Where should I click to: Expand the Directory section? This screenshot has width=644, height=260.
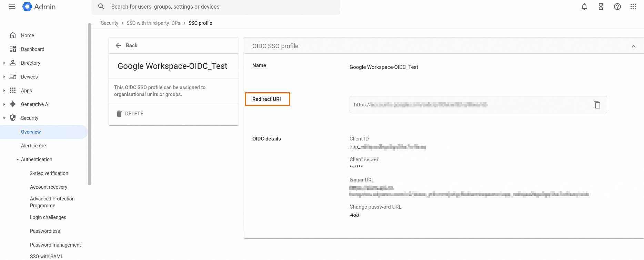pyautogui.click(x=4, y=63)
